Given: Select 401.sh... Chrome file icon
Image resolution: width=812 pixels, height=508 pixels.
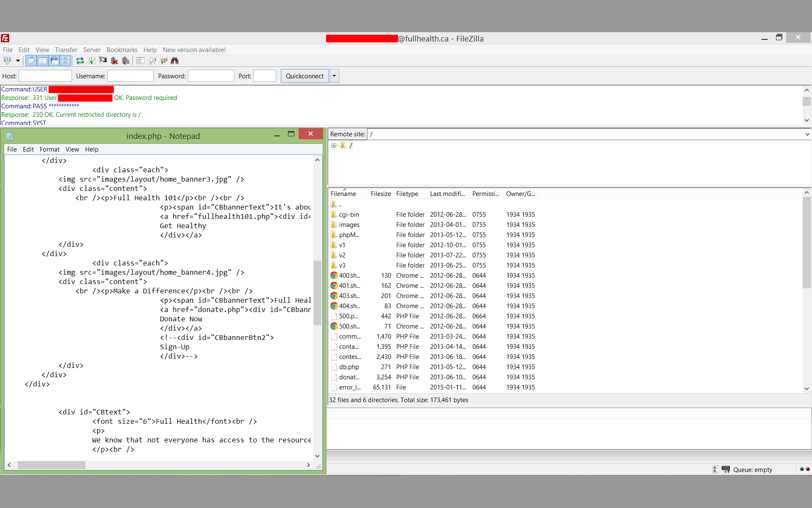Looking at the screenshot, I should (334, 285).
